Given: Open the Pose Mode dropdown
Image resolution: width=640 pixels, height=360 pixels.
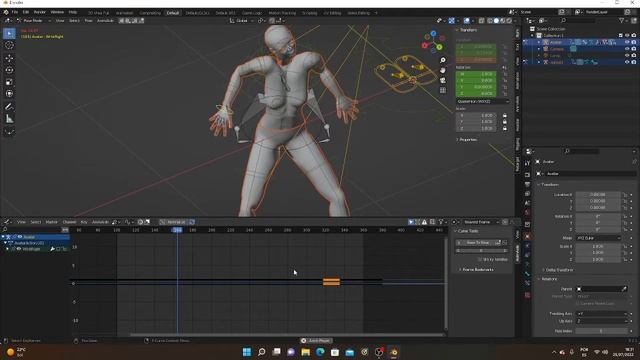Looking at the screenshot, I should coord(33,20).
